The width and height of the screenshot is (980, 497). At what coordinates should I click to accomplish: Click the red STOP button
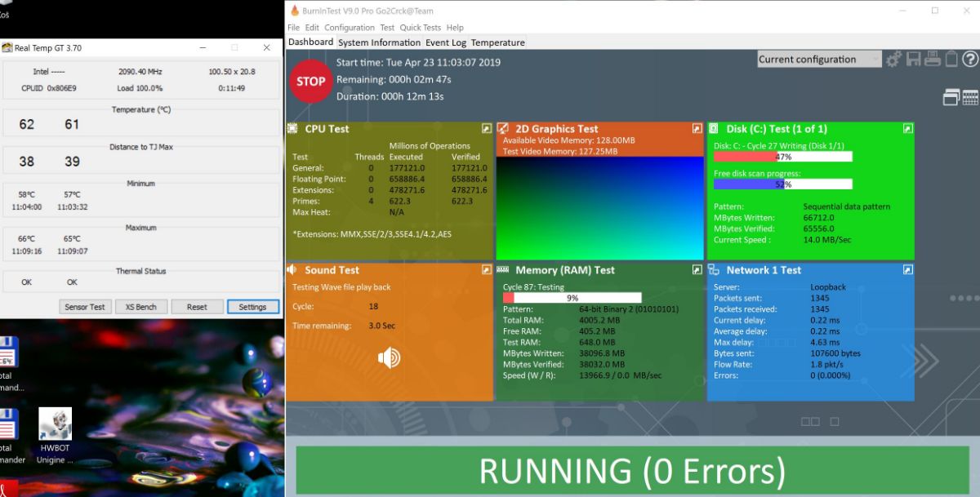[310, 81]
